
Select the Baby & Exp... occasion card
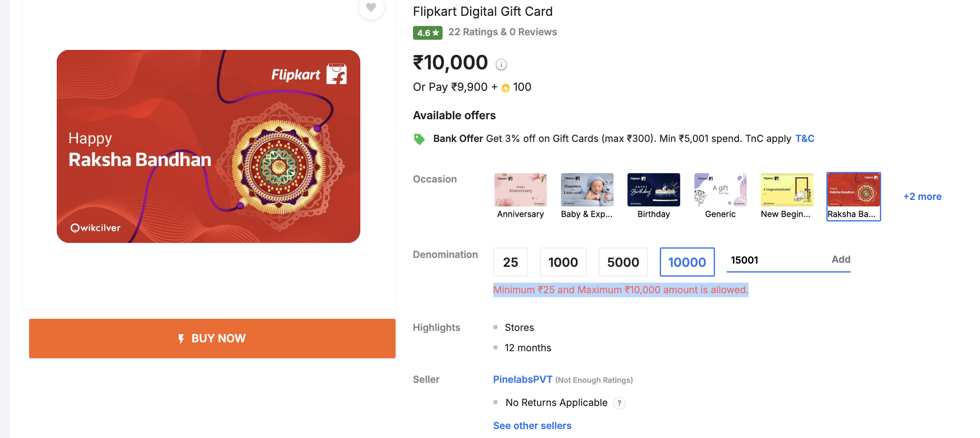point(587,196)
